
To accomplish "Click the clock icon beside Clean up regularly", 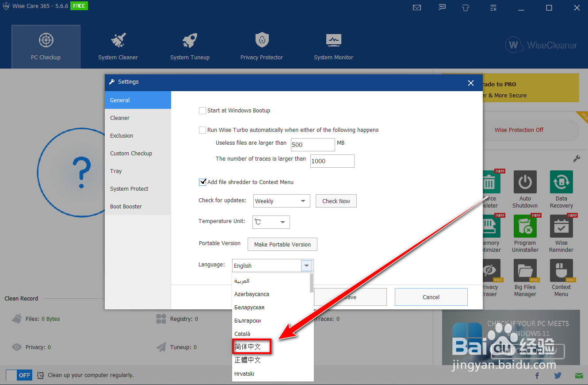I will coord(40,375).
